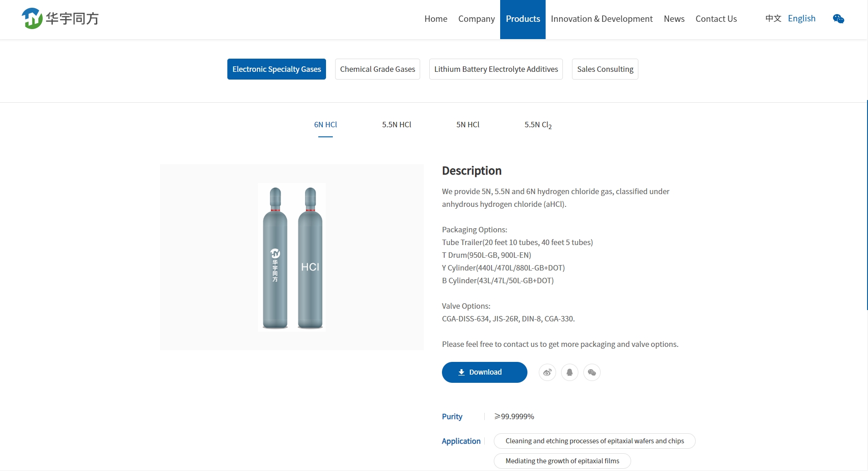Open the Sales Consulting category
This screenshot has height=471, width=868.
[605, 69]
